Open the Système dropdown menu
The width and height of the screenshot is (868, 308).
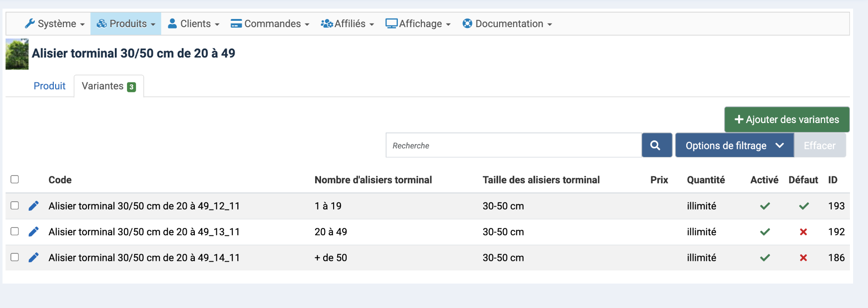click(x=55, y=24)
